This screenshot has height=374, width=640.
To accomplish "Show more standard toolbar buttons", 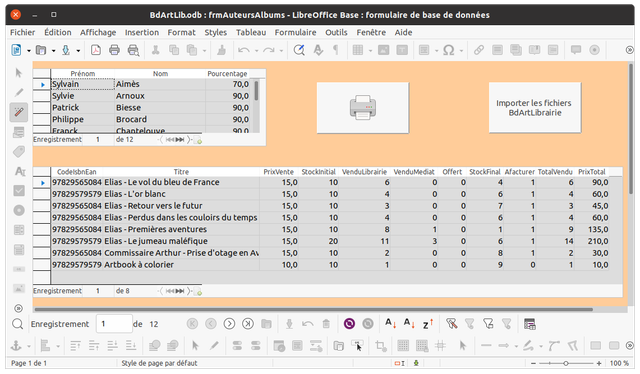I will 629,50.
